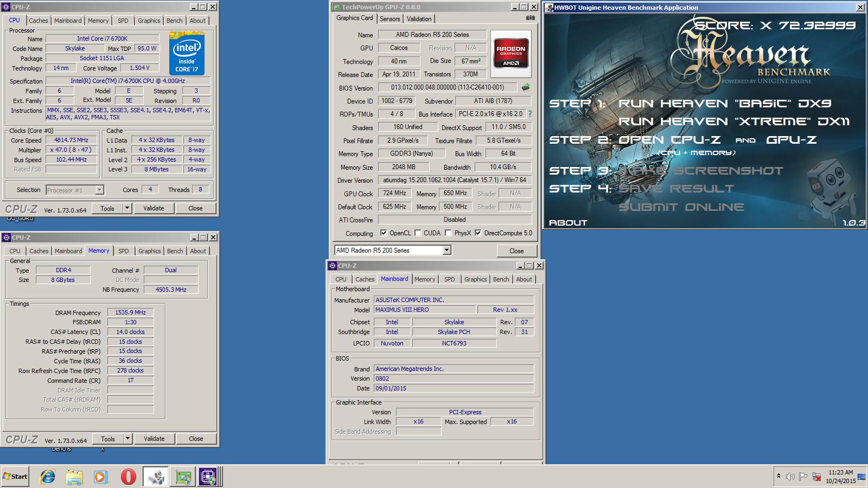Image resolution: width=868 pixels, height=488 pixels.
Task: Click the volume speaker tray icon
Action: 790,477
